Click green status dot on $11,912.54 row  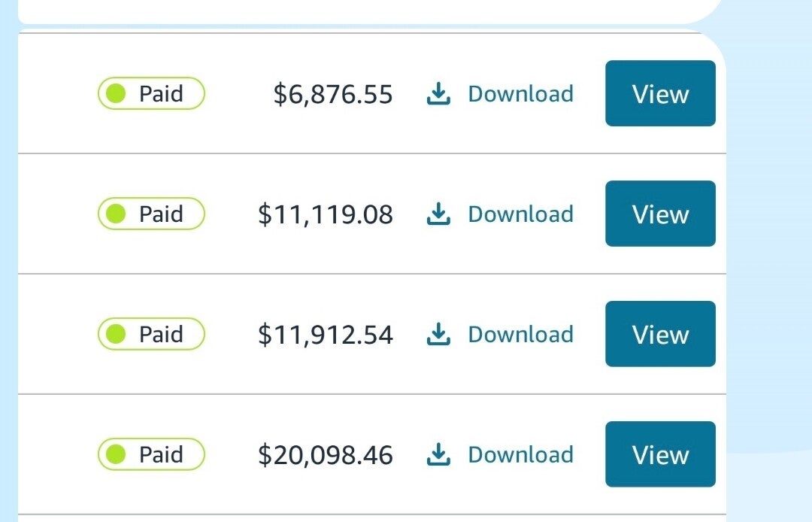[x=116, y=335]
